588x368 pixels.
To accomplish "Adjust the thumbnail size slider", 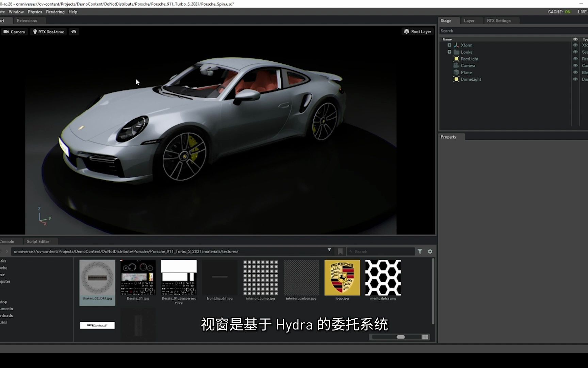I will coord(401,337).
